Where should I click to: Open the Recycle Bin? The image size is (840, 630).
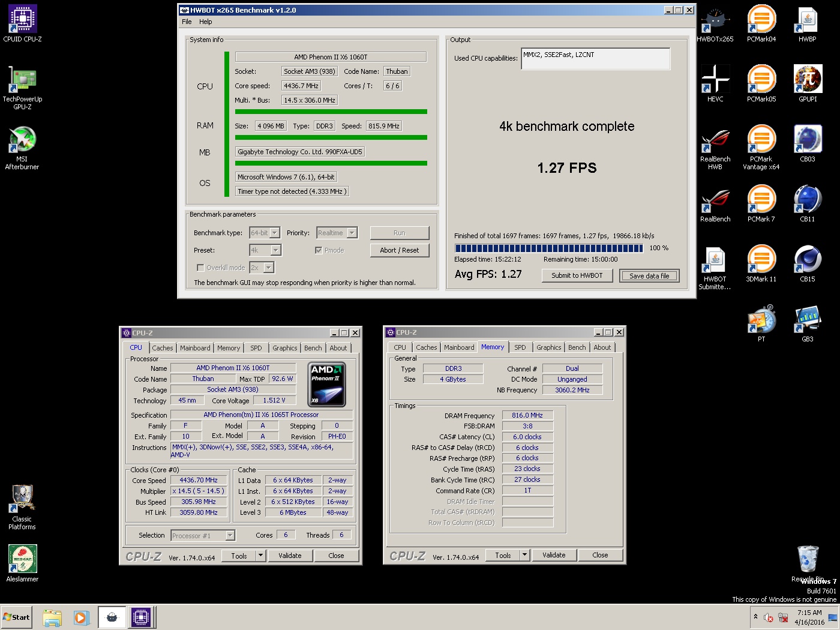pos(808,563)
